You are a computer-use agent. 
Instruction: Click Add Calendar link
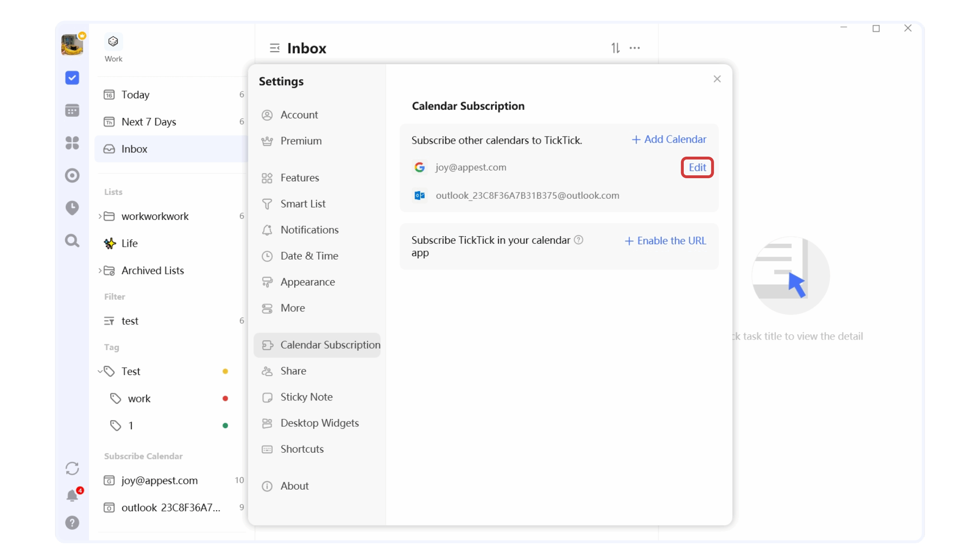(x=669, y=139)
